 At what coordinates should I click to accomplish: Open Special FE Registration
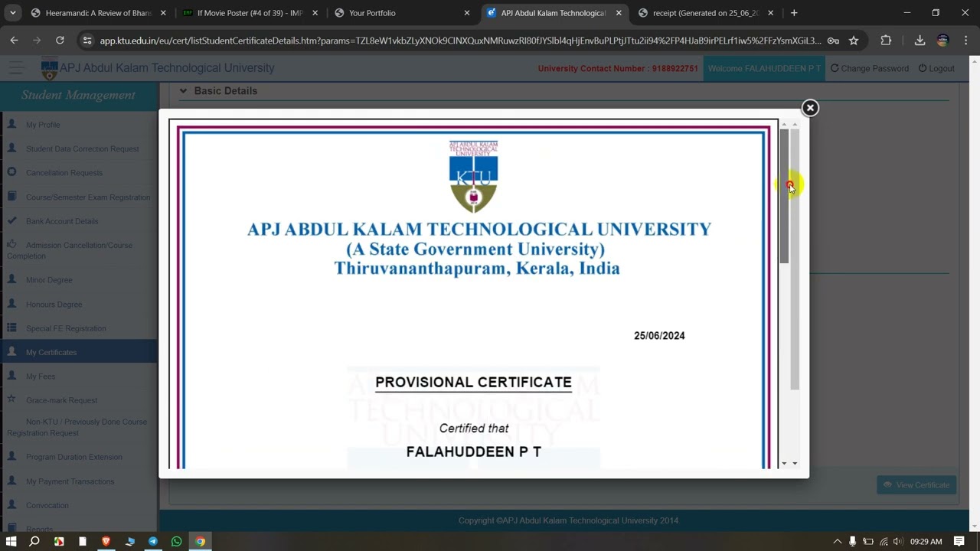pos(66,328)
